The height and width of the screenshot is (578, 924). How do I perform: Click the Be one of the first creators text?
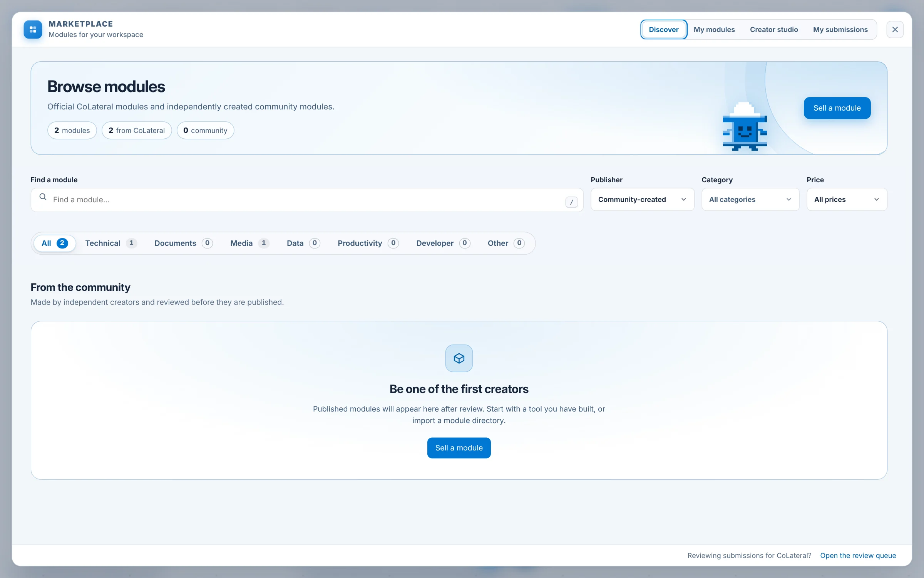pos(459,389)
